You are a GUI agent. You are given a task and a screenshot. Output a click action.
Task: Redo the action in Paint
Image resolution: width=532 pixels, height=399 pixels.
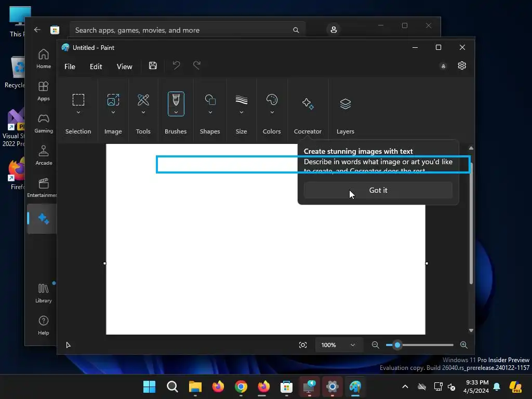(197, 65)
